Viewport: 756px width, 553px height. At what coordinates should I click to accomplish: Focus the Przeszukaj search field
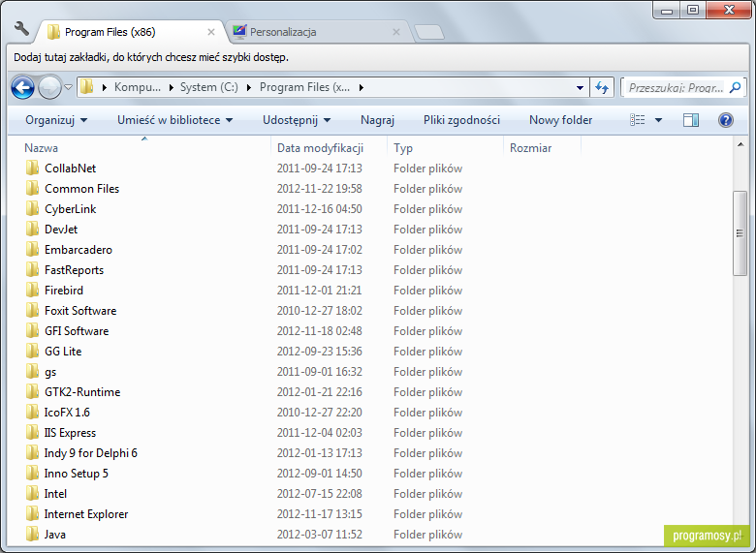(676, 88)
